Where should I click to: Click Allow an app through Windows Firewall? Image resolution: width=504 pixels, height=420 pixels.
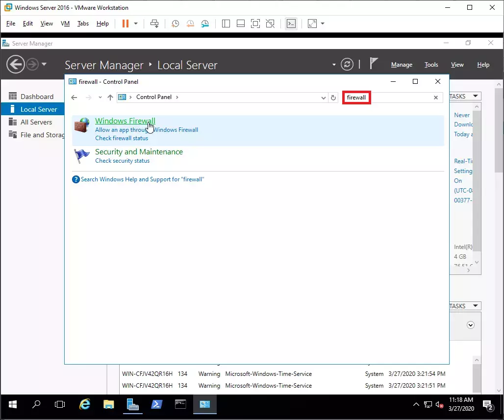tap(147, 130)
